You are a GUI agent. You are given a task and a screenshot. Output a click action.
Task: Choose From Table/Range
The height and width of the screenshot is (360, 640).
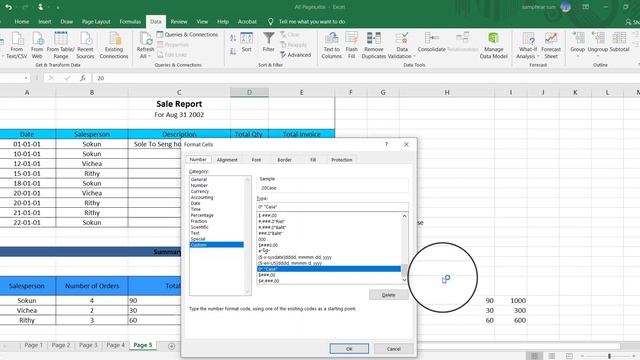point(61,45)
